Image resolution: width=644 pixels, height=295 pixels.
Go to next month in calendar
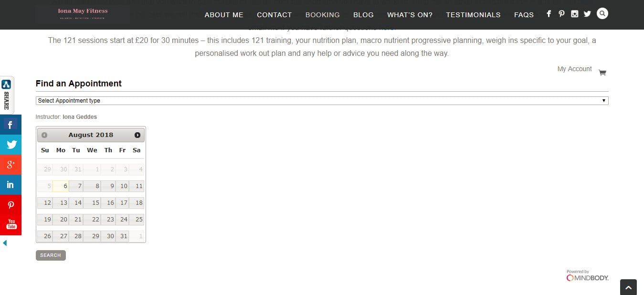click(x=137, y=135)
